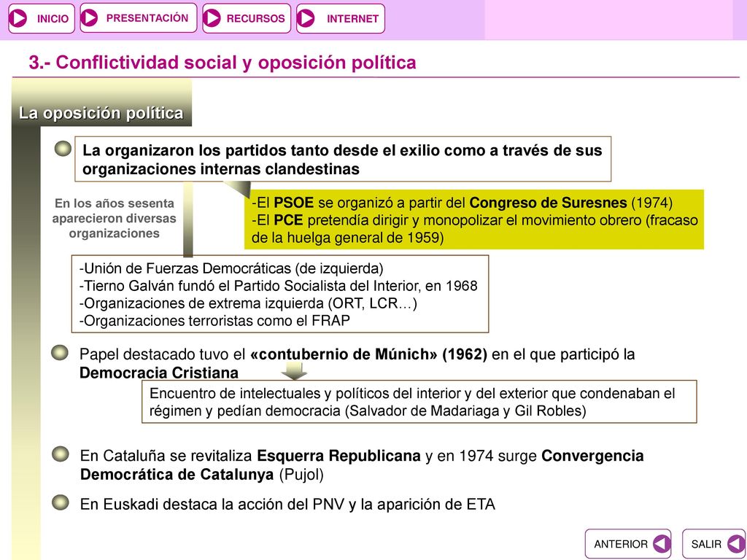Viewport: 747px width, 560px height.
Task: Click the INTERNET play arrow icon
Action: click(306, 18)
